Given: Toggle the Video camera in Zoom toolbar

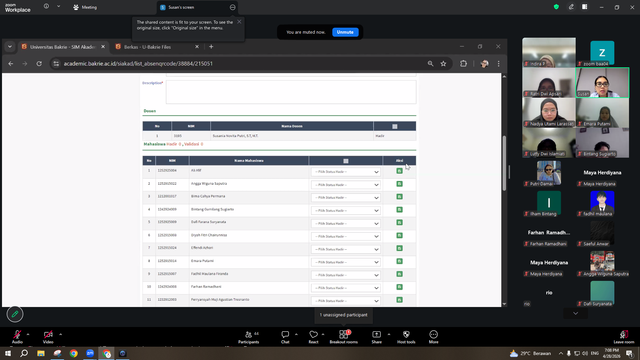Looking at the screenshot, I should tap(48, 337).
